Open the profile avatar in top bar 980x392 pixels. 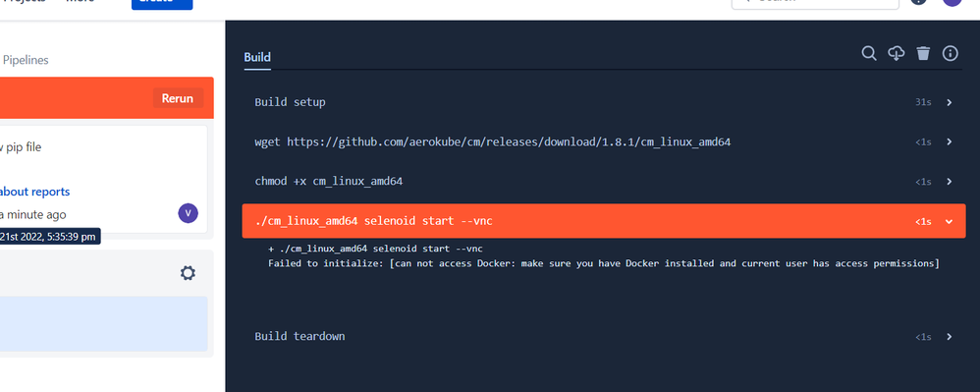point(952,2)
